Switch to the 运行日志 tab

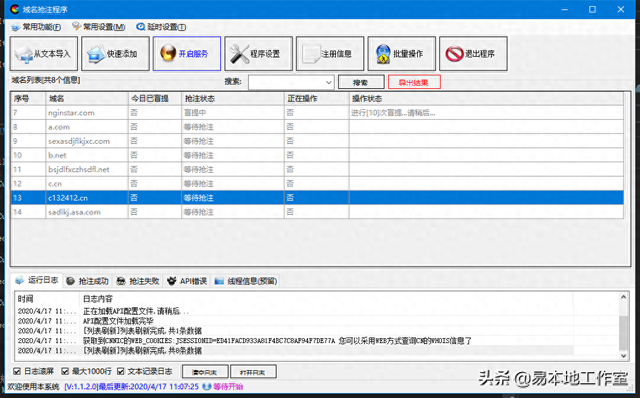pyautogui.click(x=37, y=280)
